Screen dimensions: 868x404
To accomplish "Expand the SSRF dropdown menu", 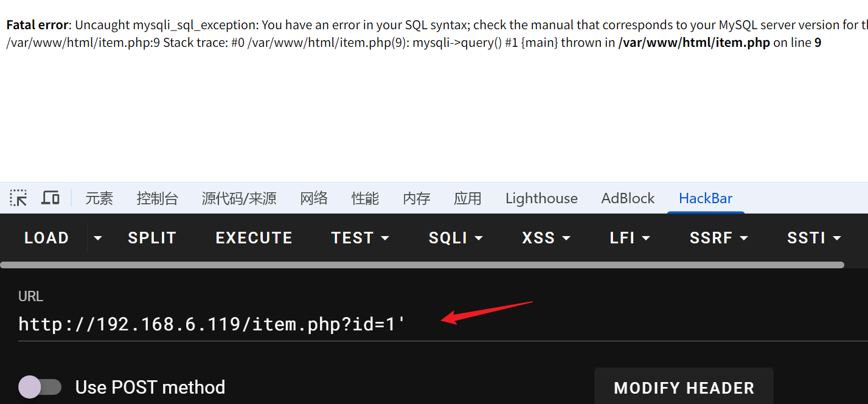I will tap(719, 238).
